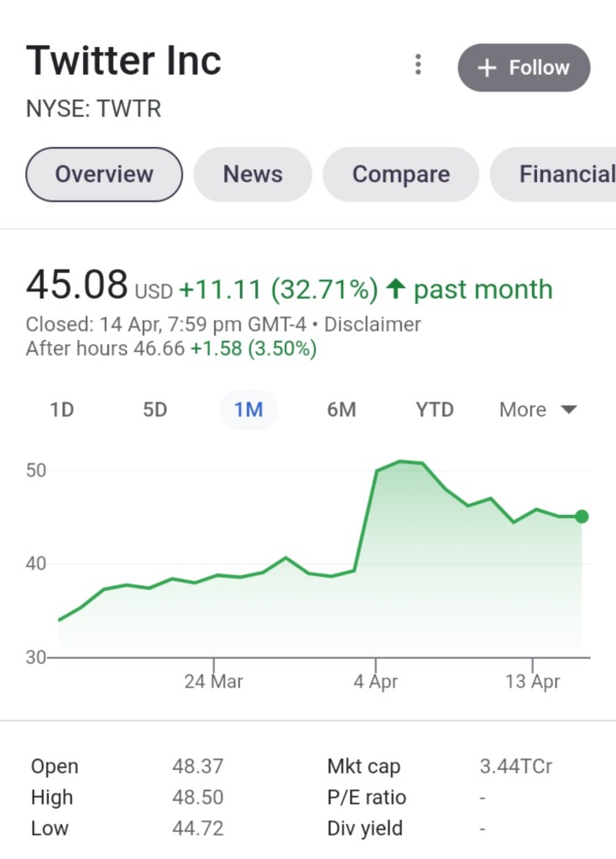Click the Follow button
The image size is (616, 859).
(x=524, y=67)
